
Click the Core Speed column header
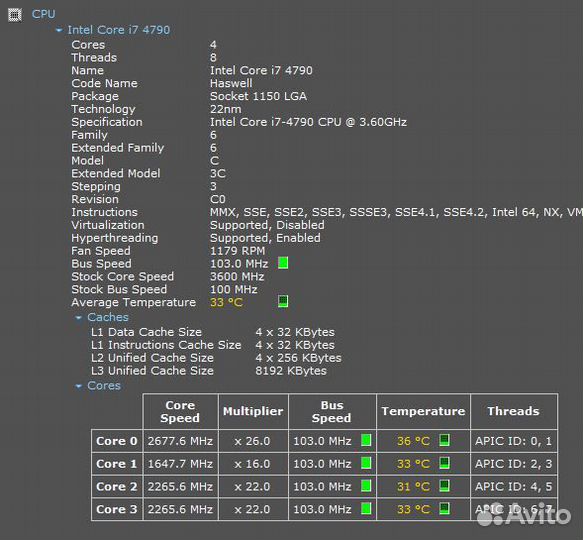[180, 411]
